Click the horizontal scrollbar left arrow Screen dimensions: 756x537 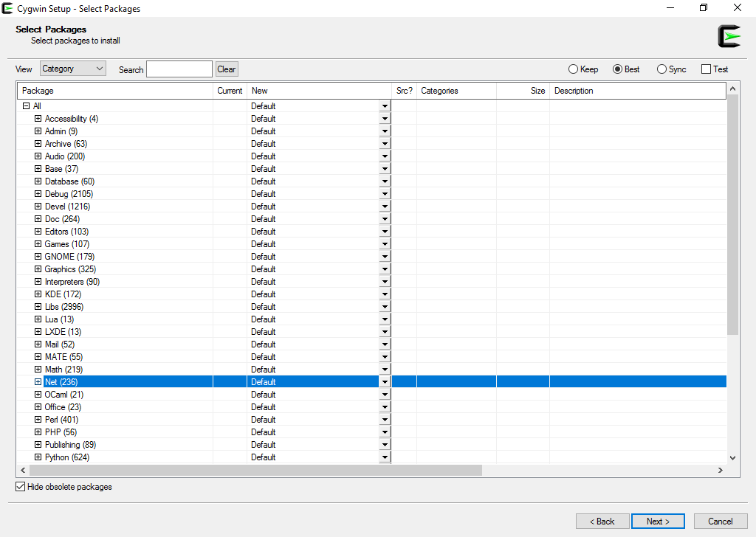click(x=23, y=470)
